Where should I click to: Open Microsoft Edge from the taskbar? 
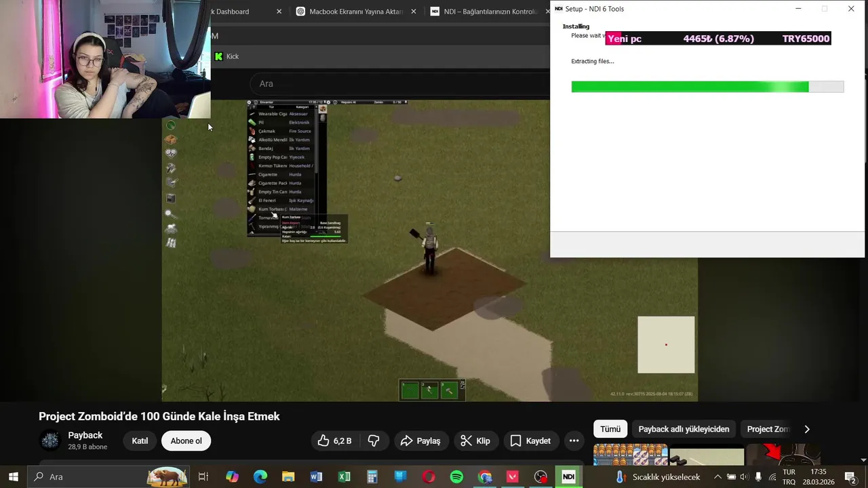260,476
